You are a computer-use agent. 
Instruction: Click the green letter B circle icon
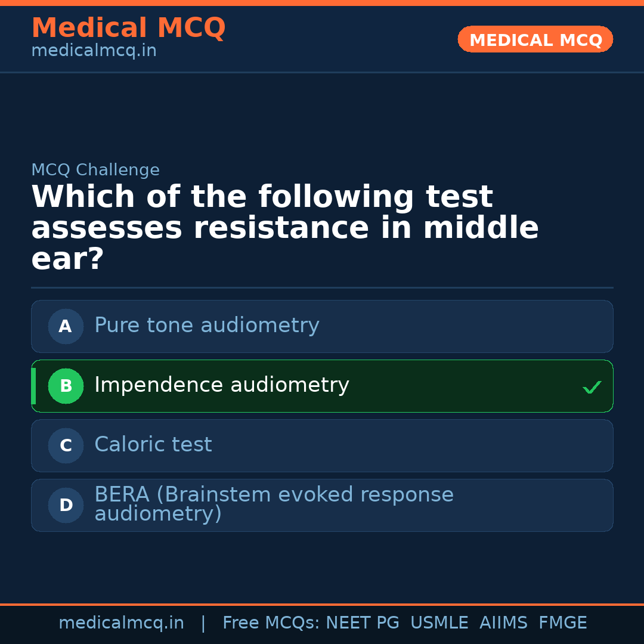(x=66, y=386)
